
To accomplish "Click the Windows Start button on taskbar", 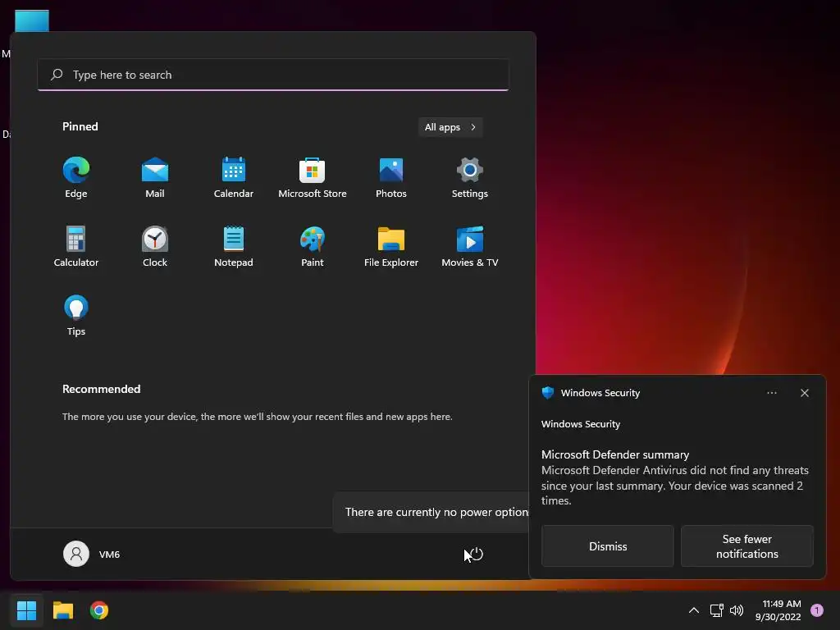I will pyautogui.click(x=26, y=610).
